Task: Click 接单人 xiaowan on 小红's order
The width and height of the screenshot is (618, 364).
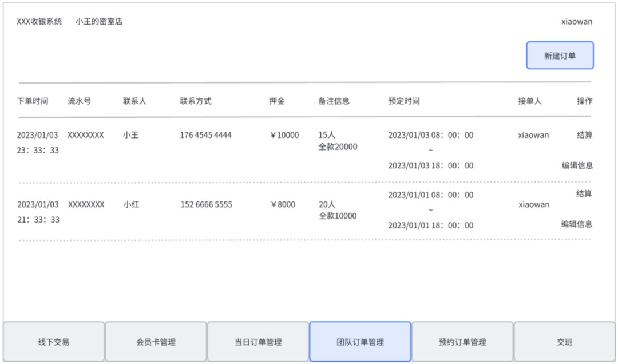Action: point(533,204)
